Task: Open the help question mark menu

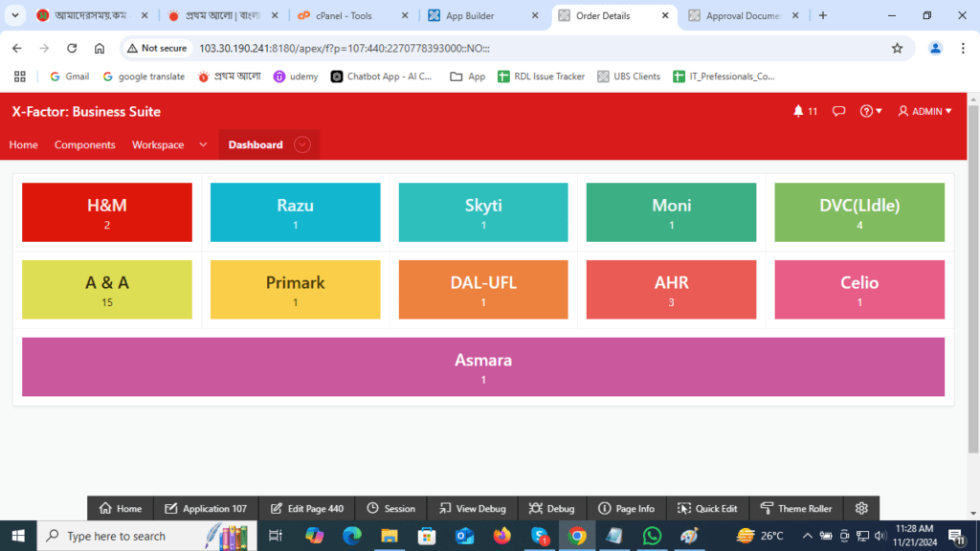Action: coord(871,111)
